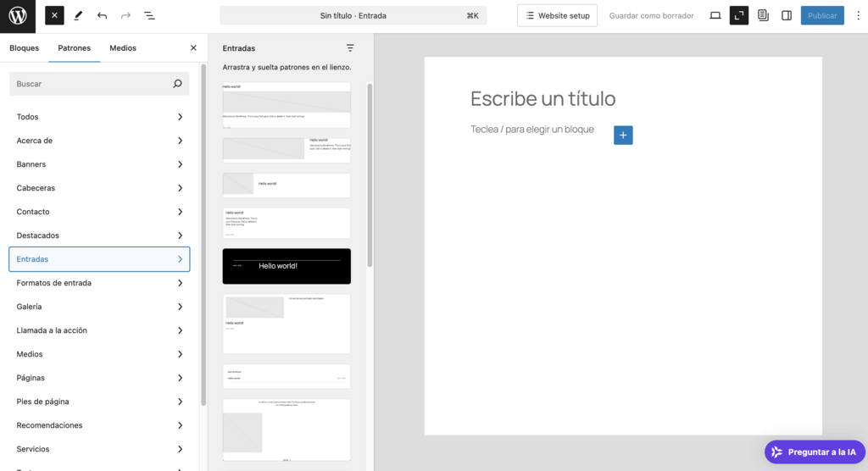
Task: Open the three-dot options menu
Action: pos(858,15)
